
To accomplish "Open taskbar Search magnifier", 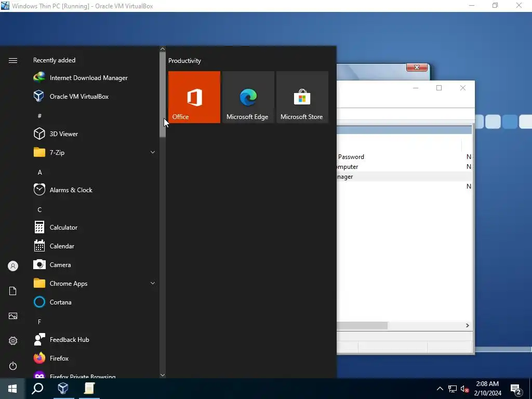I will pos(37,389).
